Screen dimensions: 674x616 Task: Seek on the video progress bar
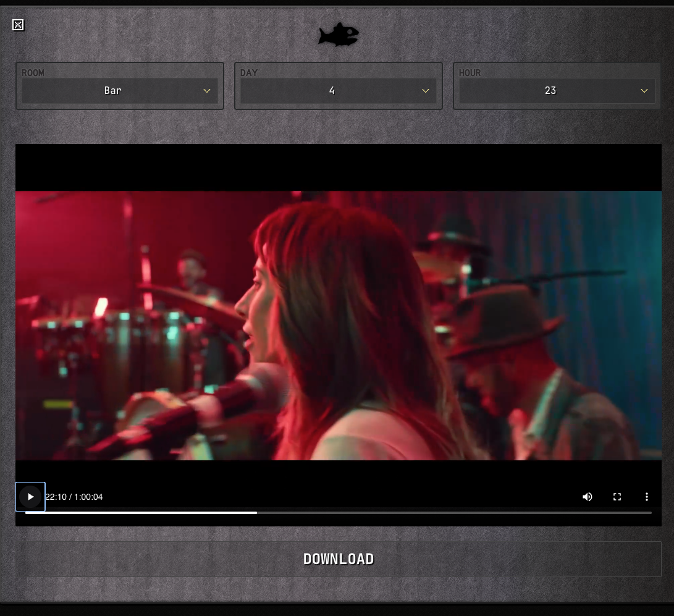[x=339, y=513]
